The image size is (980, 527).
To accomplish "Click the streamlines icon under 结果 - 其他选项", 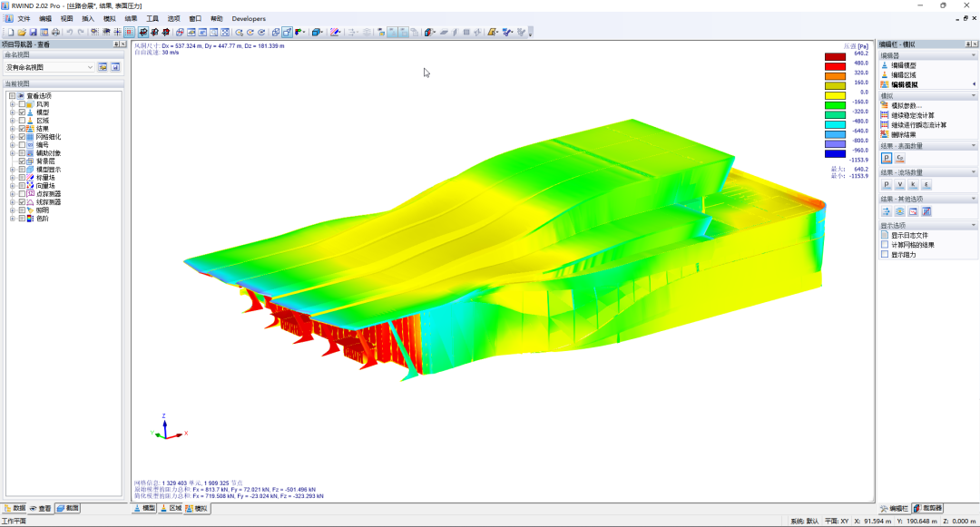I will point(887,211).
